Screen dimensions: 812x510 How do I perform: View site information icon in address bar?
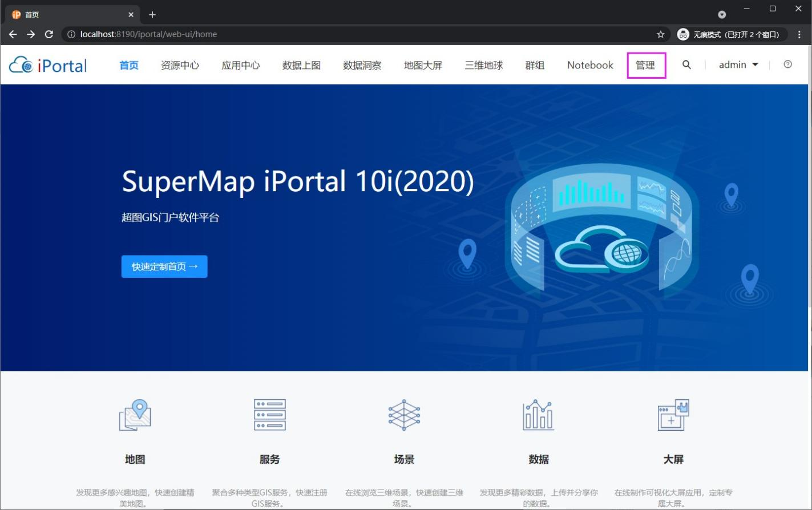click(71, 34)
